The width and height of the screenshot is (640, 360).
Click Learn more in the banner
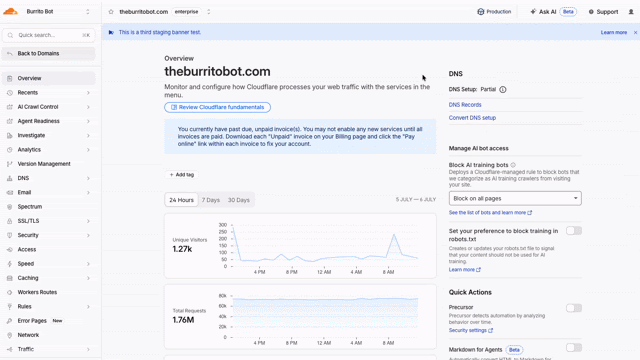tap(613, 32)
